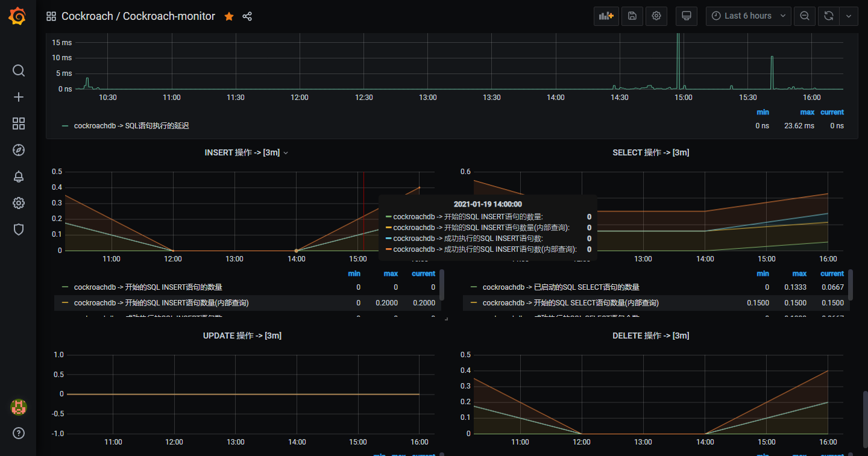Image resolution: width=868 pixels, height=456 pixels.
Task: Sort INSERT legend by min column
Action: 354,273
